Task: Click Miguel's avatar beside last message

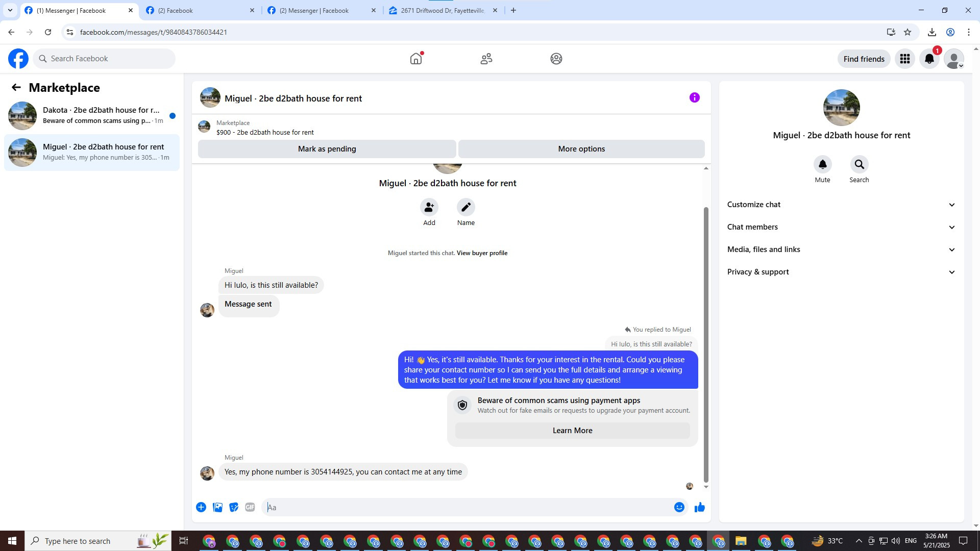Action: (207, 473)
